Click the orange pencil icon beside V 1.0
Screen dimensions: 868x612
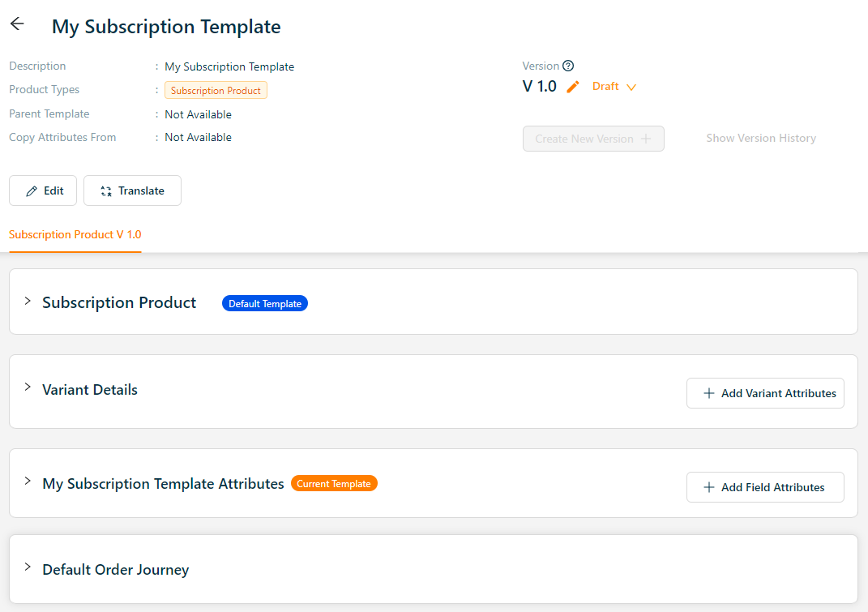573,87
